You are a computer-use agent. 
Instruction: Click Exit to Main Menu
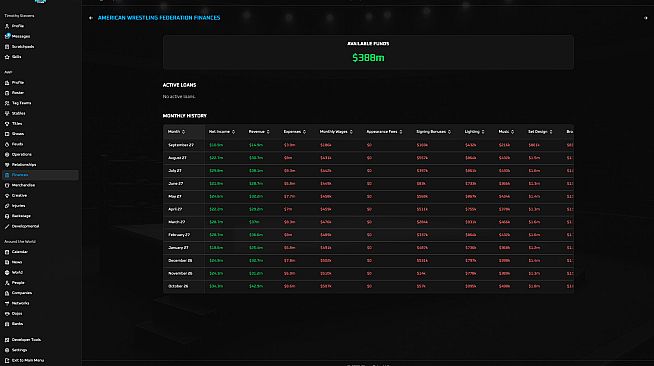tap(24, 361)
